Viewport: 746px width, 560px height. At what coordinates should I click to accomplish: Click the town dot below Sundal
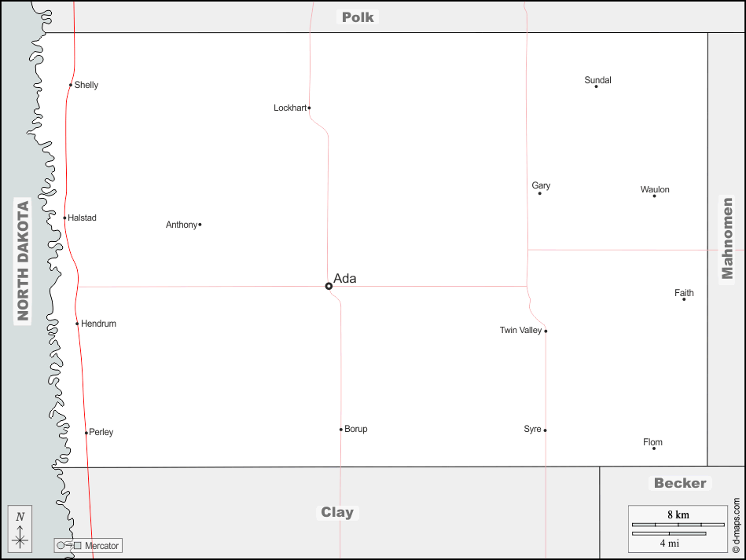pos(596,86)
